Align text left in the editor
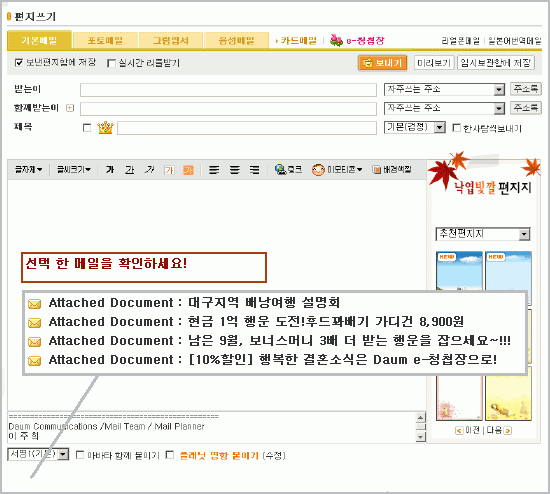The height and width of the screenshot is (494, 550). click(214, 170)
